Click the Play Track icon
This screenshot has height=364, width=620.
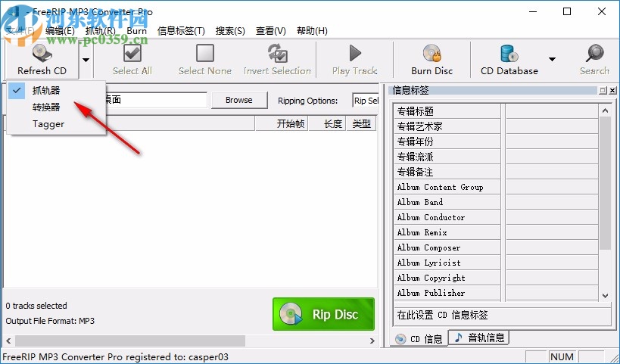355,54
